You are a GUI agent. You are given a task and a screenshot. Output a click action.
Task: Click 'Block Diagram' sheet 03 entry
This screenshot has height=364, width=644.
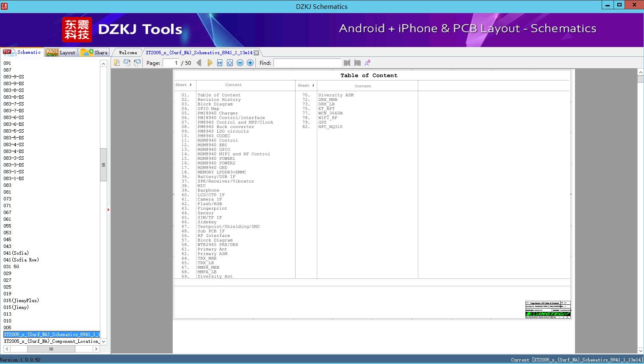point(215,104)
